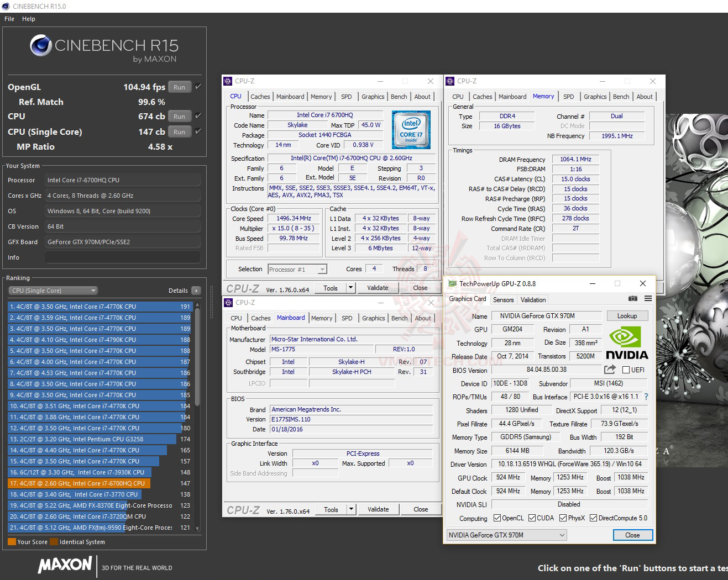
Task: Select ranking row for AMD FX-8370E
Action: pos(99,505)
